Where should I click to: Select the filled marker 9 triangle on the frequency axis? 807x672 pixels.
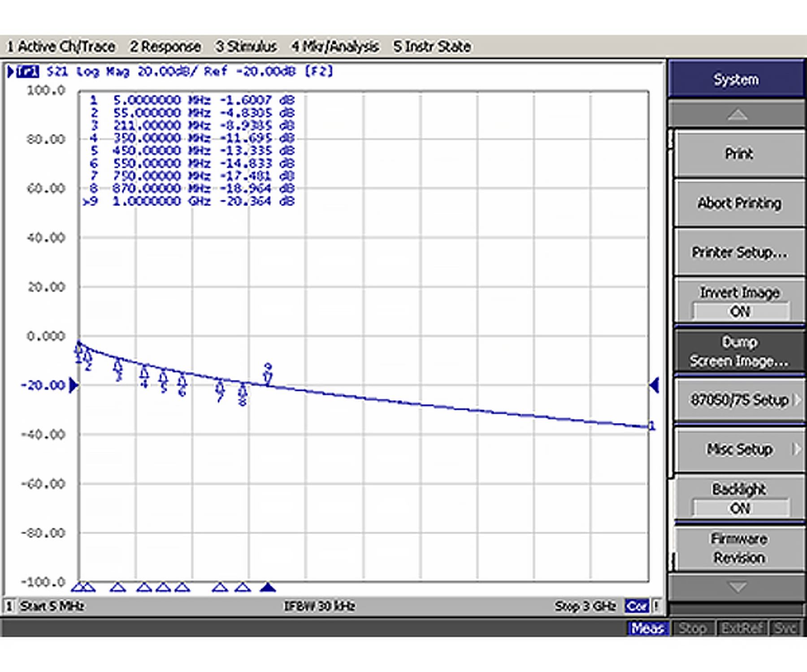coord(268,587)
